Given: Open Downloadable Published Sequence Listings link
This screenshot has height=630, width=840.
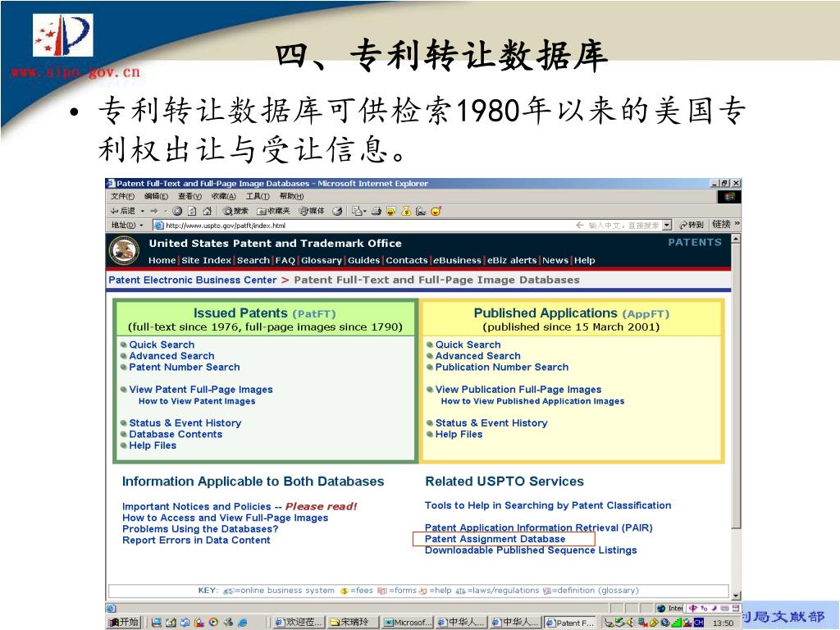Looking at the screenshot, I should [x=531, y=550].
